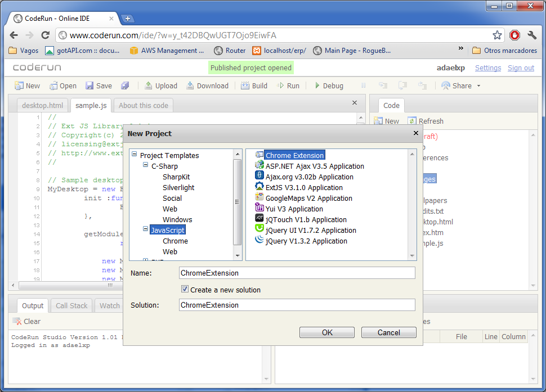The height and width of the screenshot is (392, 546).
Task: Select Yui V3 Application template
Action: [294, 209]
